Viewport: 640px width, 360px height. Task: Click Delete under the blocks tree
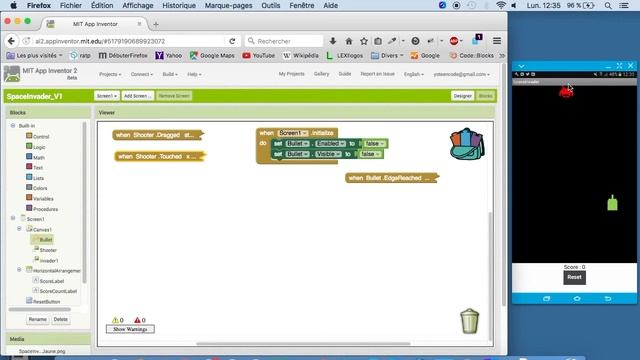(x=60, y=320)
